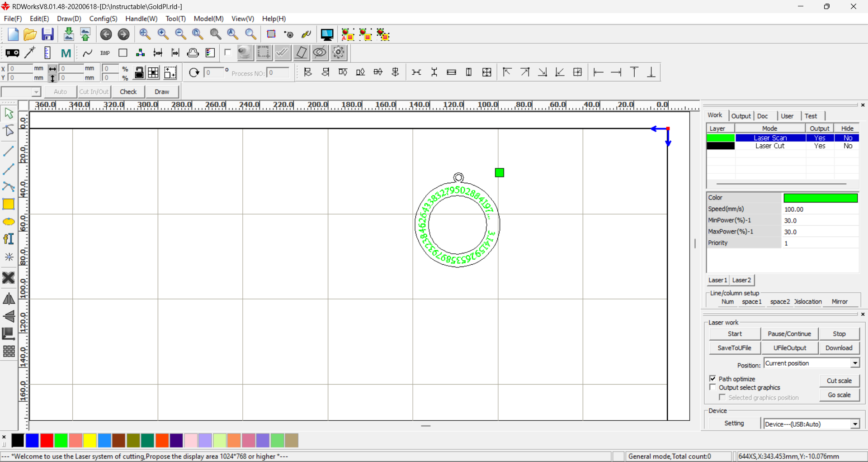Click the Check button

(x=128, y=92)
